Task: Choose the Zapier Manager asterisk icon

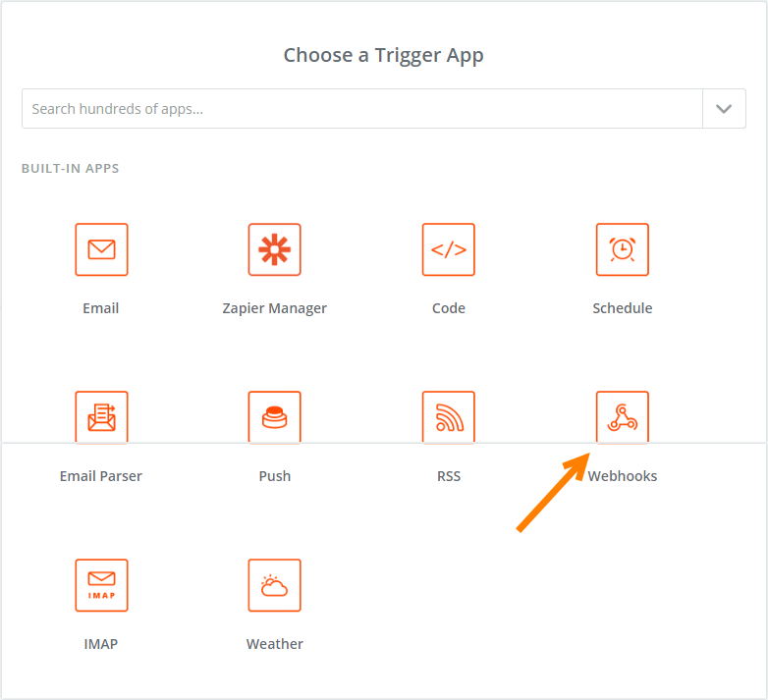Action: pos(275,249)
